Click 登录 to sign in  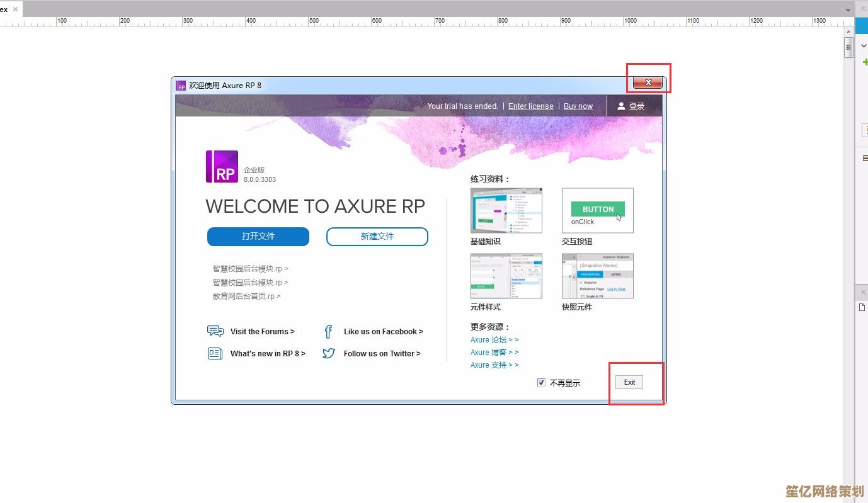637,106
